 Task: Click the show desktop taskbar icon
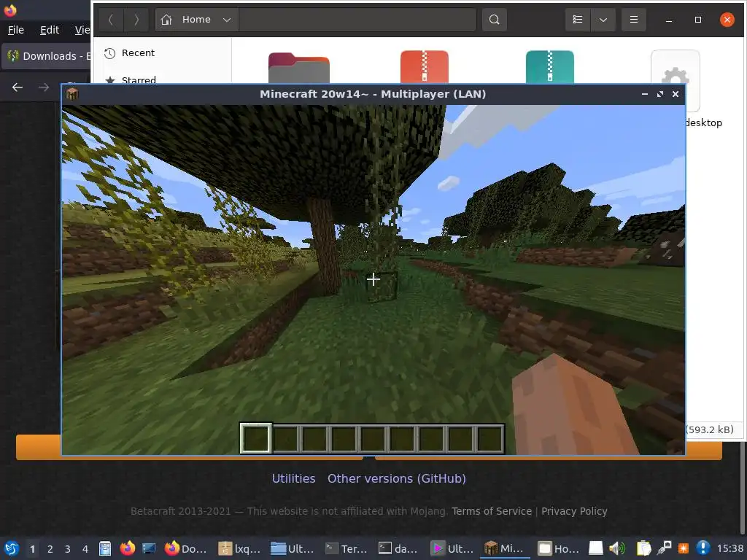pos(149,548)
